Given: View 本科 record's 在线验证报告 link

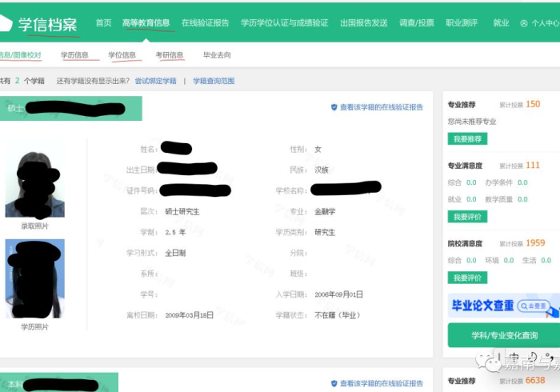Looking at the screenshot, I should click(x=382, y=383).
